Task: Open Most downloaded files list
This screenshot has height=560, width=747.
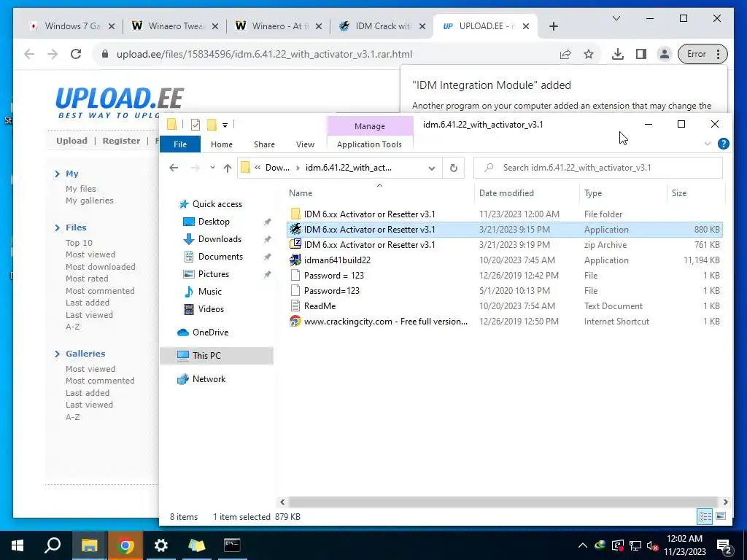Action: pyautogui.click(x=100, y=267)
